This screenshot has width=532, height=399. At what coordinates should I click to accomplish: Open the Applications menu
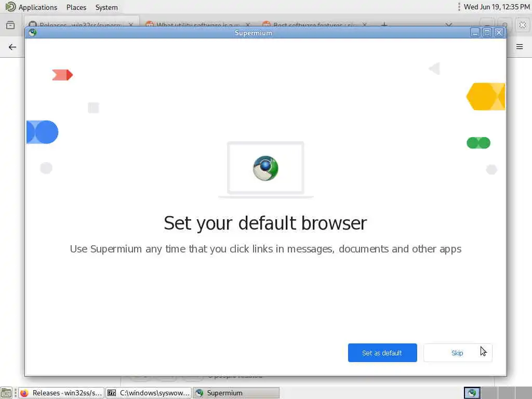(x=37, y=7)
